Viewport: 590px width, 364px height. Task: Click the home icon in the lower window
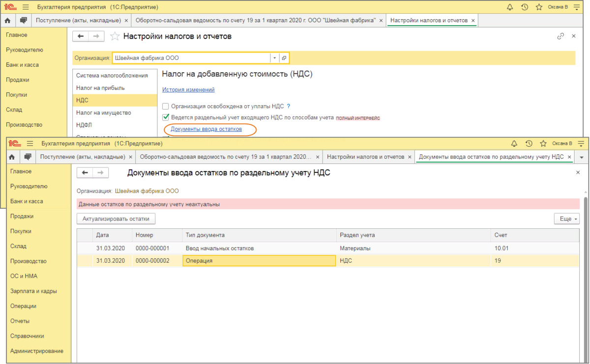point(12,157)
